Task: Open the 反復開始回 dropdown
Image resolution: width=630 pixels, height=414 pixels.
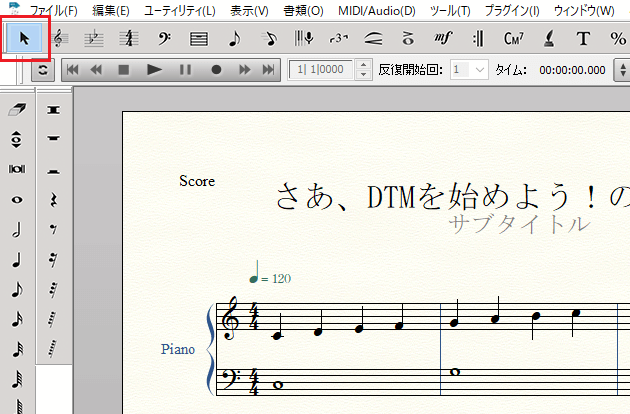Action: pyautogui.click(x=469, y=70)
